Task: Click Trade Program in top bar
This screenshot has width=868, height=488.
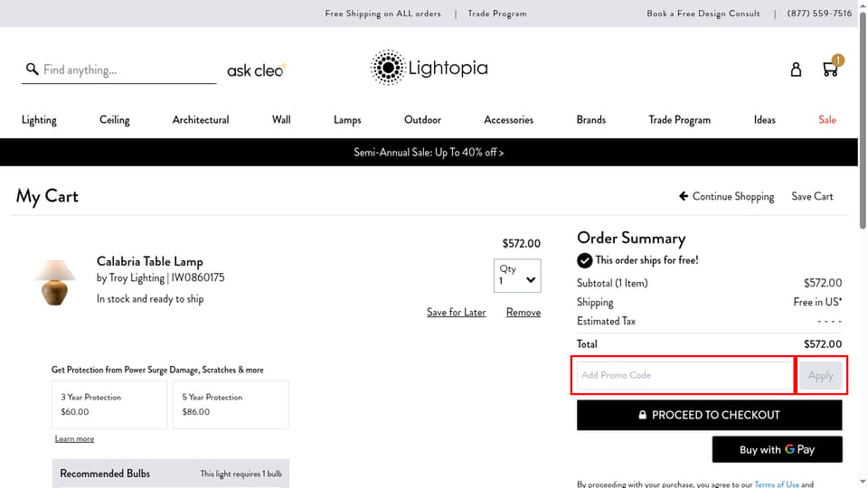Action: 497,14
